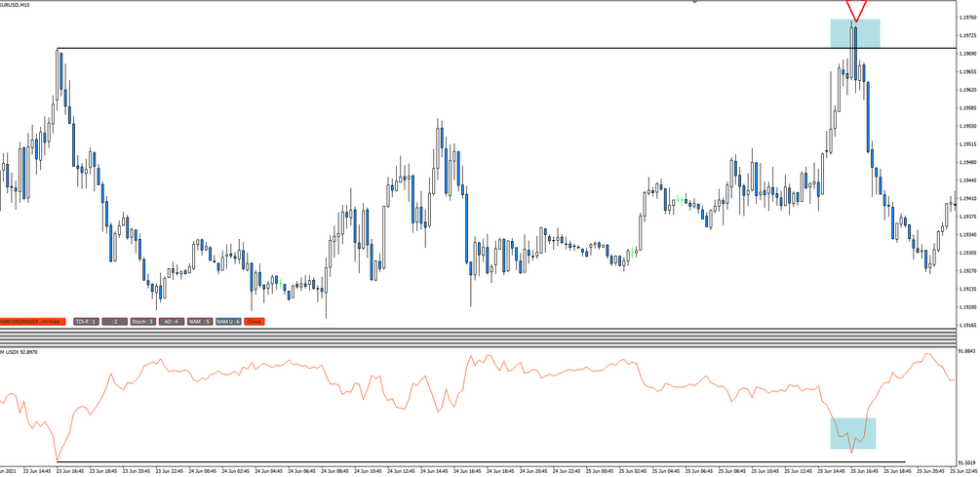980x477 pixels.
Task: Select the blue highlight rectangle on price peak
Action: 855,33
